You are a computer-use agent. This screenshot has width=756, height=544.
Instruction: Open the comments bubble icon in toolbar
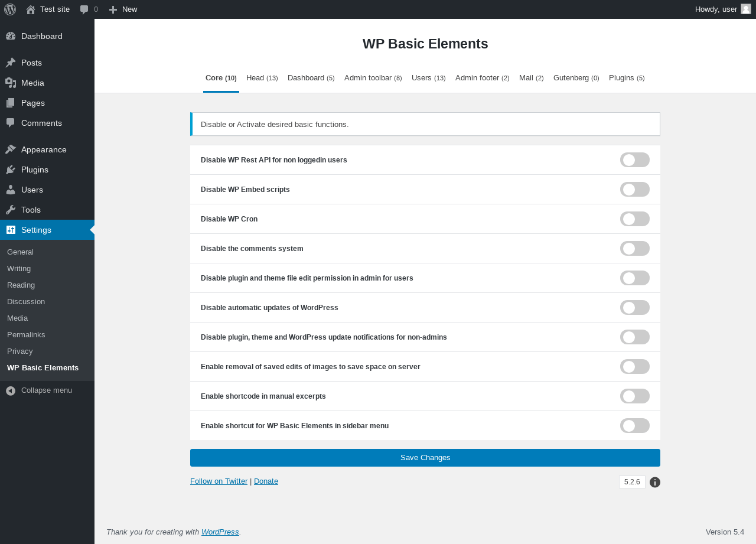pos(84,9)
